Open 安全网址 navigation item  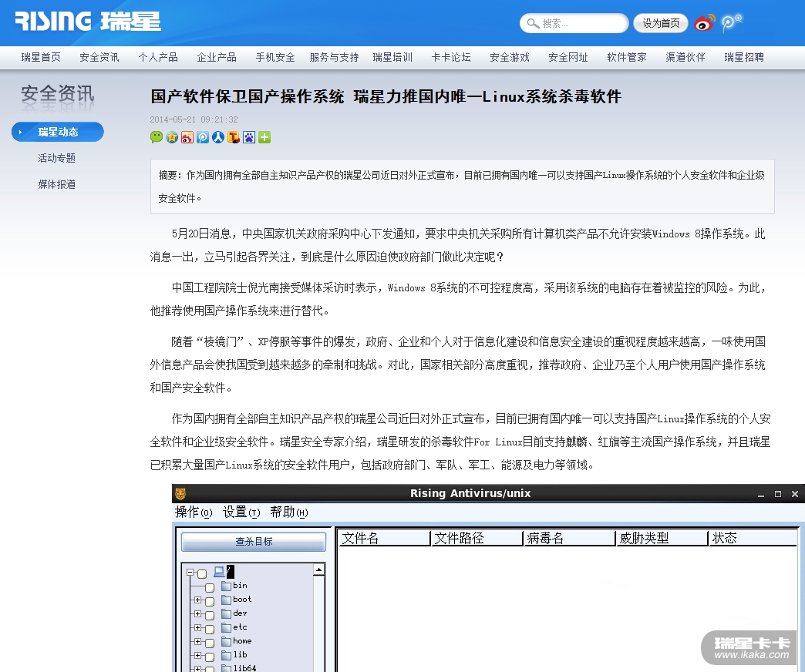pos(568,58)
